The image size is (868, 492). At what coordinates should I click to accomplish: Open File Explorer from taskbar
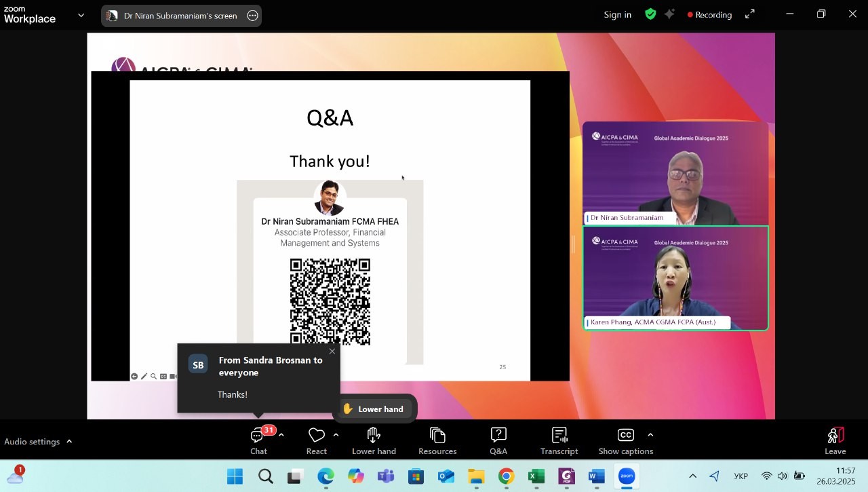point(476,477)
